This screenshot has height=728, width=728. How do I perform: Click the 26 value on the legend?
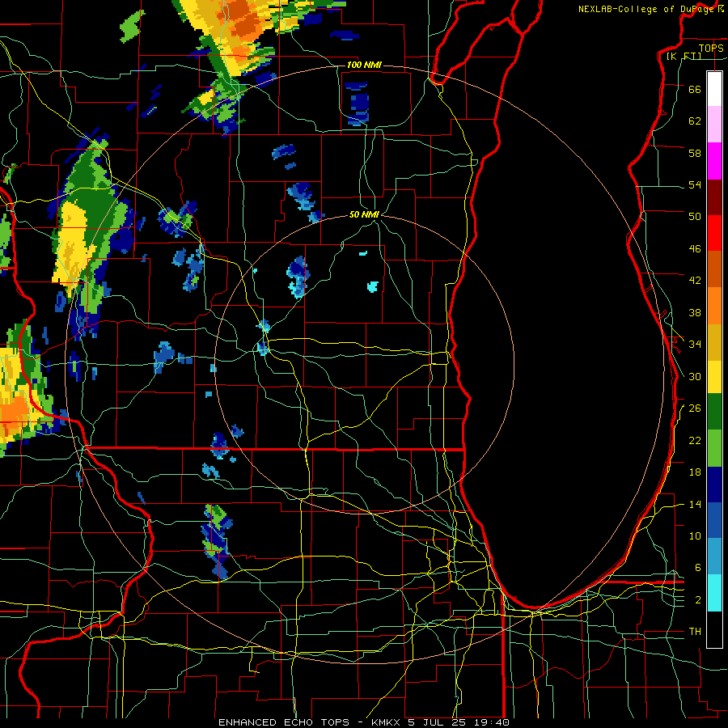(x=695, y=408)
